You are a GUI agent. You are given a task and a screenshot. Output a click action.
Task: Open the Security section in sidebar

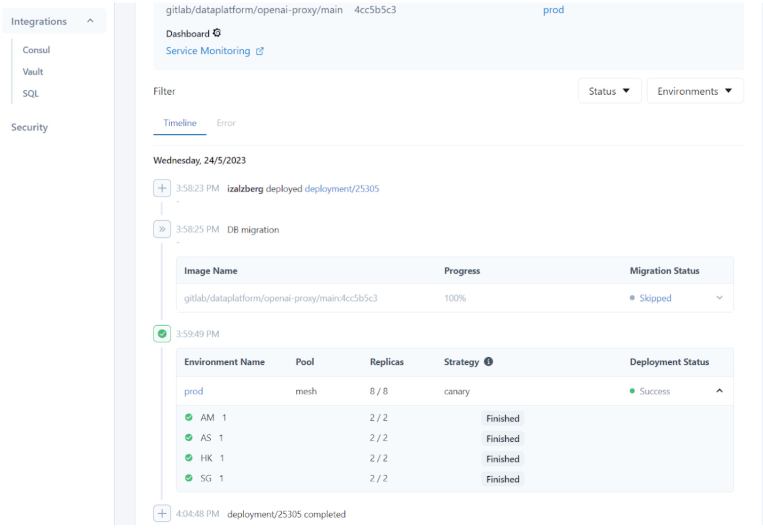coord(29,127)
